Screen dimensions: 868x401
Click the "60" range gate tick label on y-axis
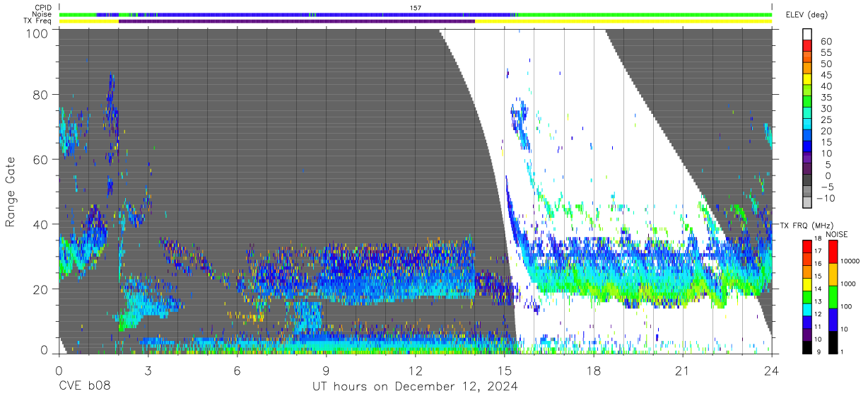[41, 159]
